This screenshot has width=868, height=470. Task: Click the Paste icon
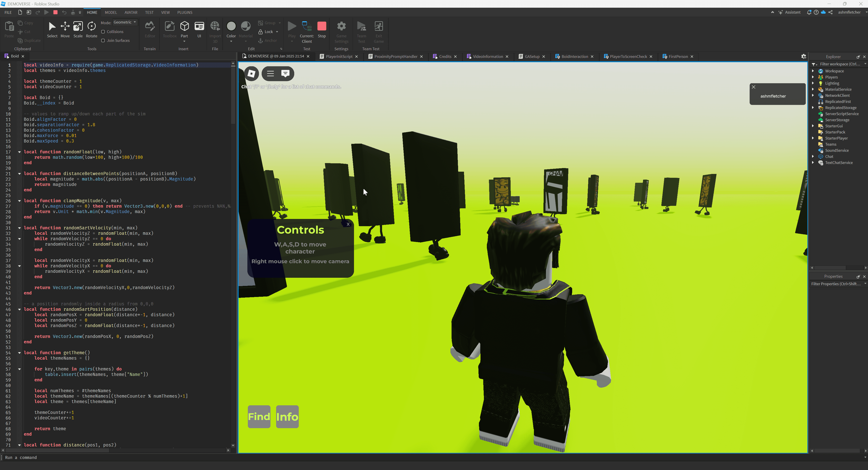(x=9, y=30)
